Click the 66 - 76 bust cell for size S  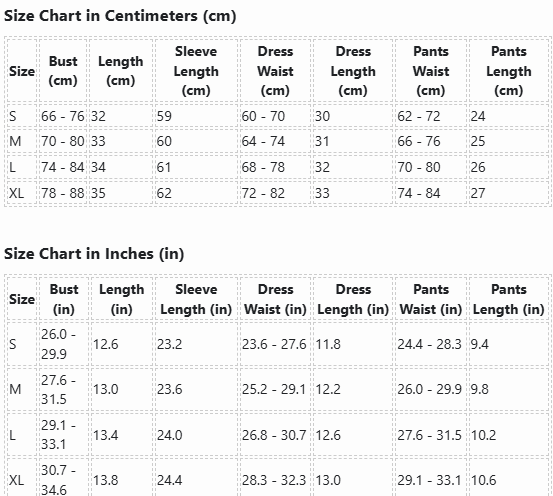coord(63,116)
